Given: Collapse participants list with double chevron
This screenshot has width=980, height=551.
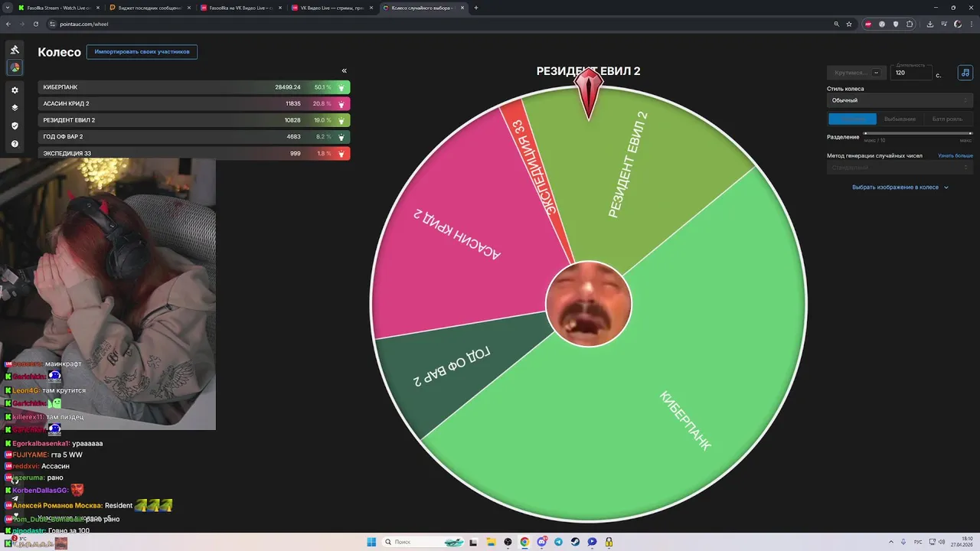Looking at the screenshot, I should coord(345,70).
